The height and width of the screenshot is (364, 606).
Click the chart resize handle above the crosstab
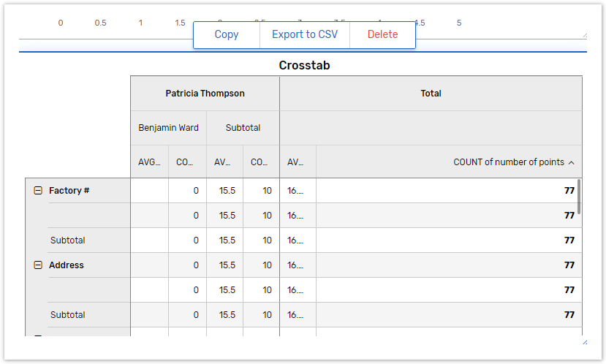coord(583,34)
